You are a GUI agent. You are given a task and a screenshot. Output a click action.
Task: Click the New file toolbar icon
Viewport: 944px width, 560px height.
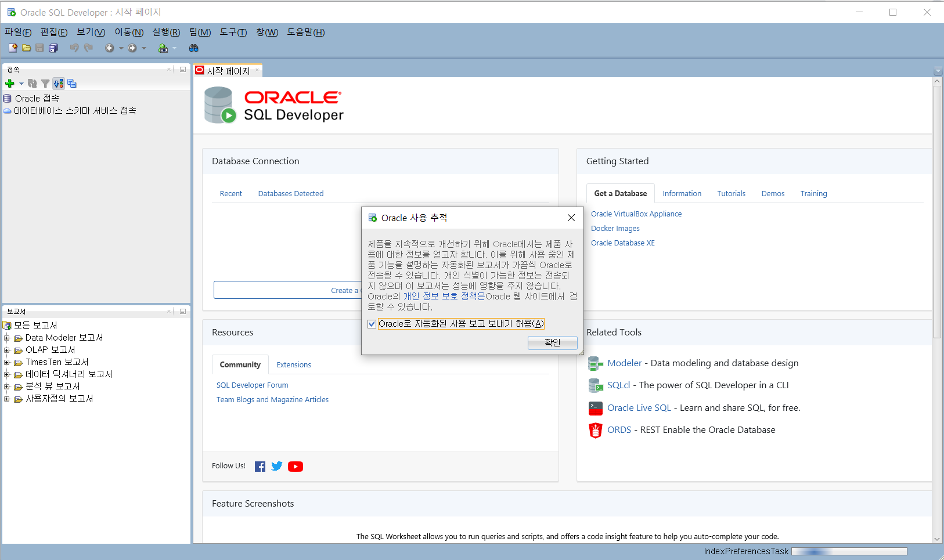[x=13, y=48]
